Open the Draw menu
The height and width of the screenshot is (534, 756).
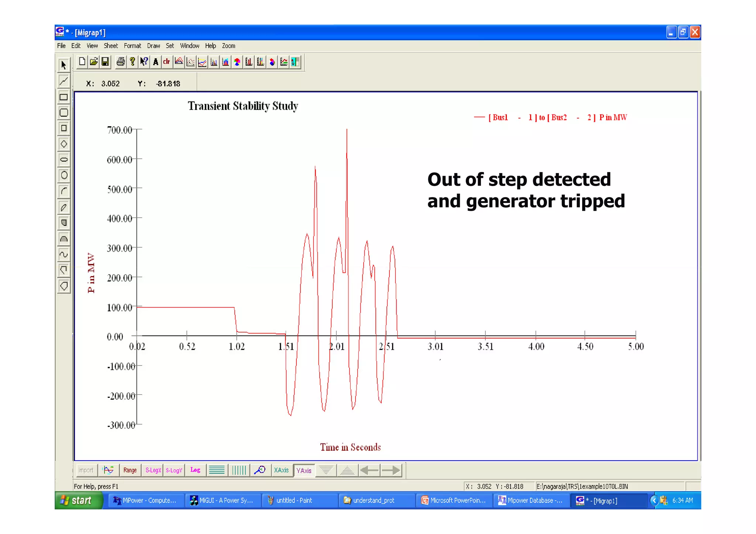tap(154, 46)
